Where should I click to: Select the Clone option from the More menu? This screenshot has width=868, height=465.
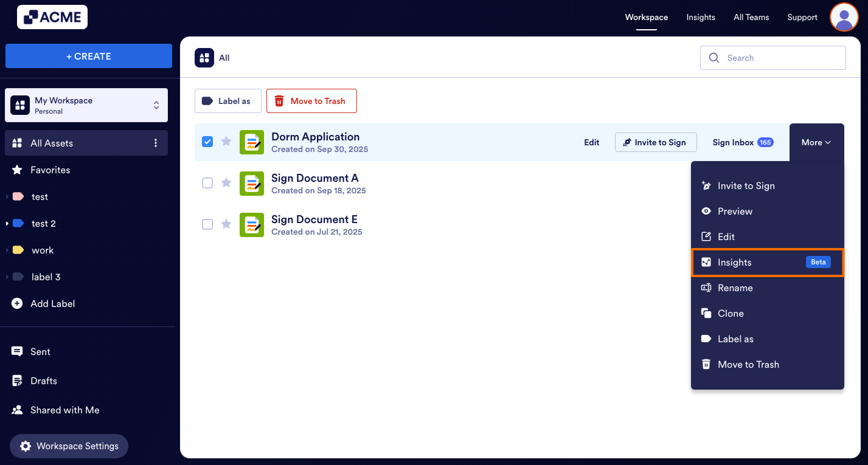730,313
